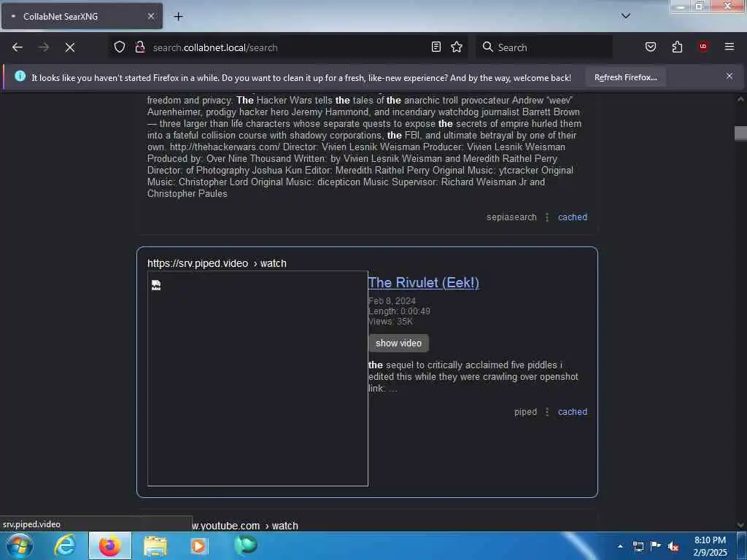Select Firefox in the taskbar

109,545
